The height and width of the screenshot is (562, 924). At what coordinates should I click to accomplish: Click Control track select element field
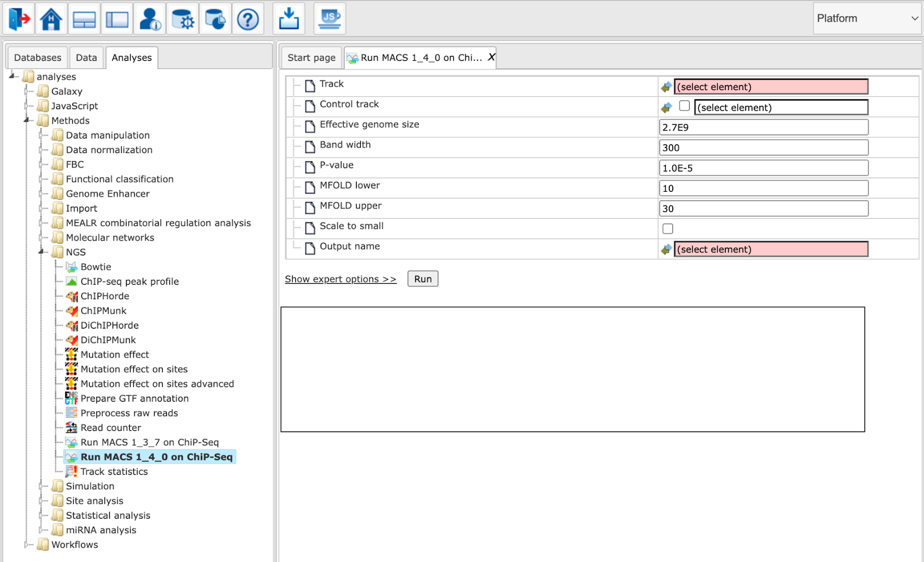(781, 107)
